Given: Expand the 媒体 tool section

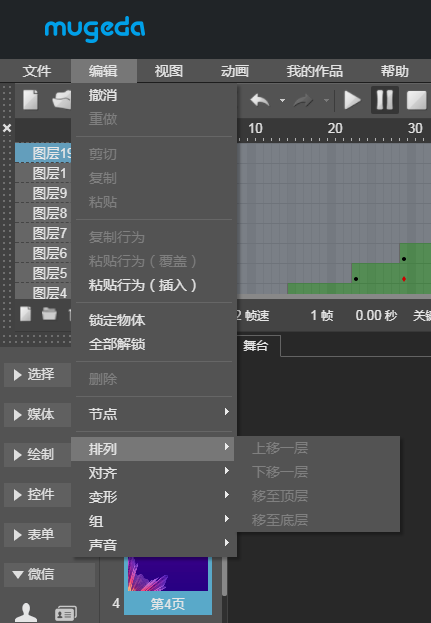Looking at the screenshot, I should 37,415.
